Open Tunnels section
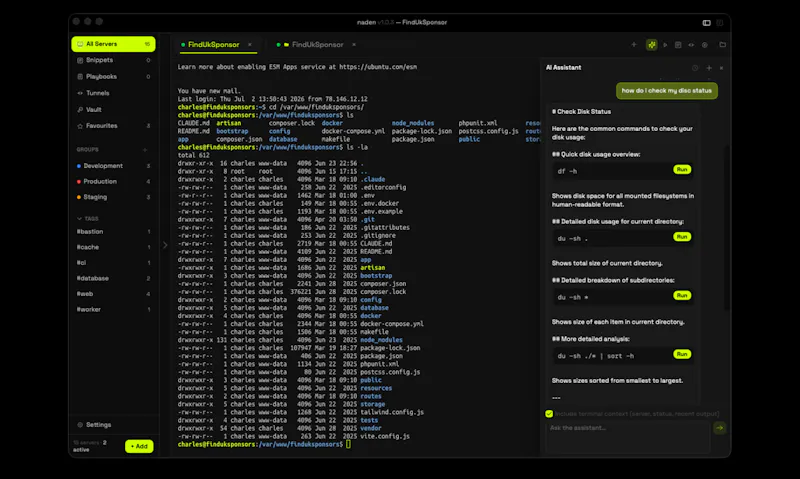 click(x=113, y=93)
